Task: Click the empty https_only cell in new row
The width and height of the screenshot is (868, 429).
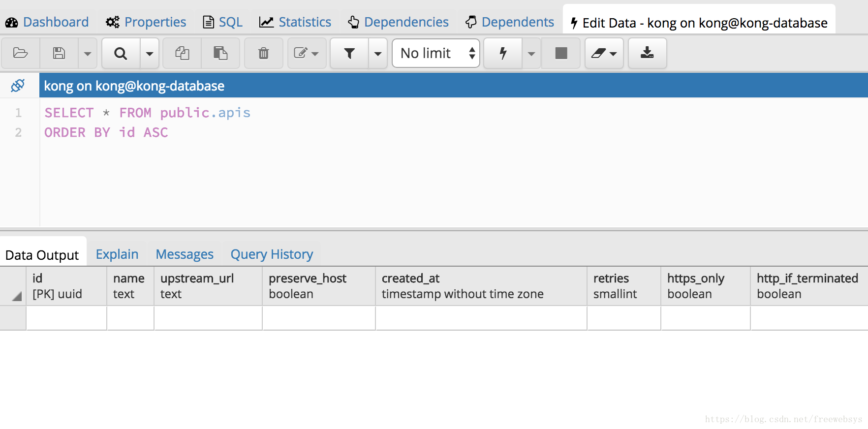Action: point(706,318)
